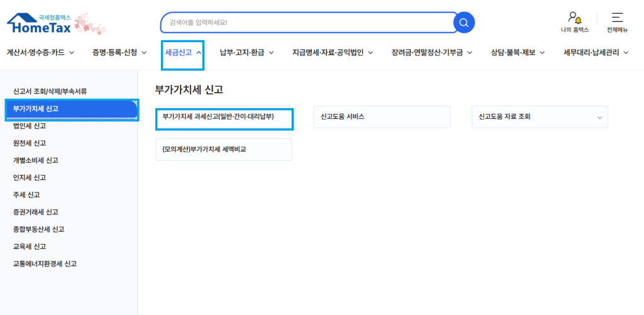Click the search field 검색어를 입력하세요
644x315 pixels.
tap(307, 23)
